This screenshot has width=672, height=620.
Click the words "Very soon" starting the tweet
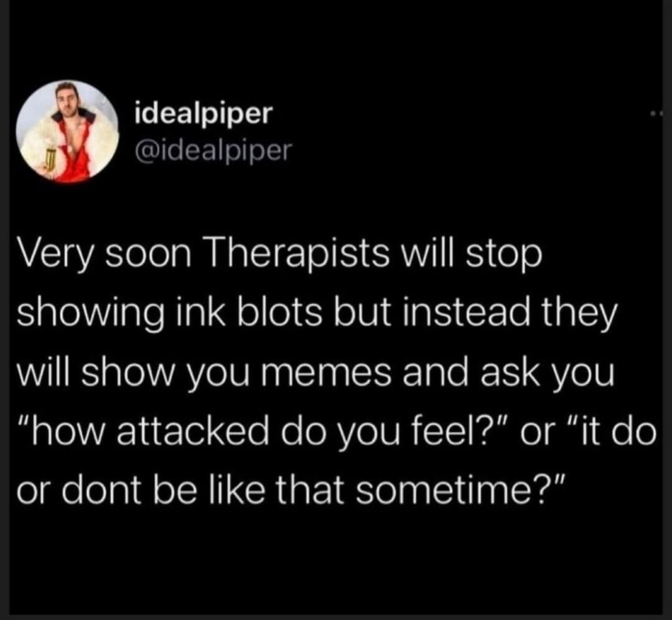click(x=104, y=254)
